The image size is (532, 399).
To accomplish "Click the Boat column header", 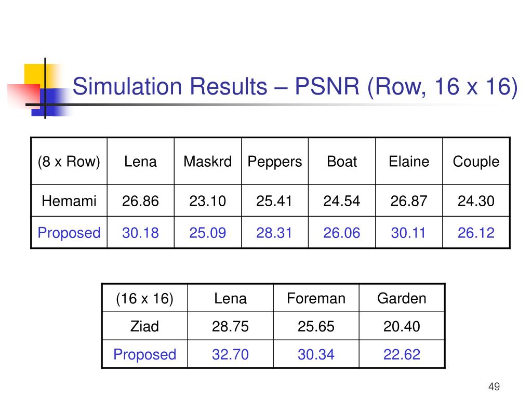I will click(x=342, y=162).
